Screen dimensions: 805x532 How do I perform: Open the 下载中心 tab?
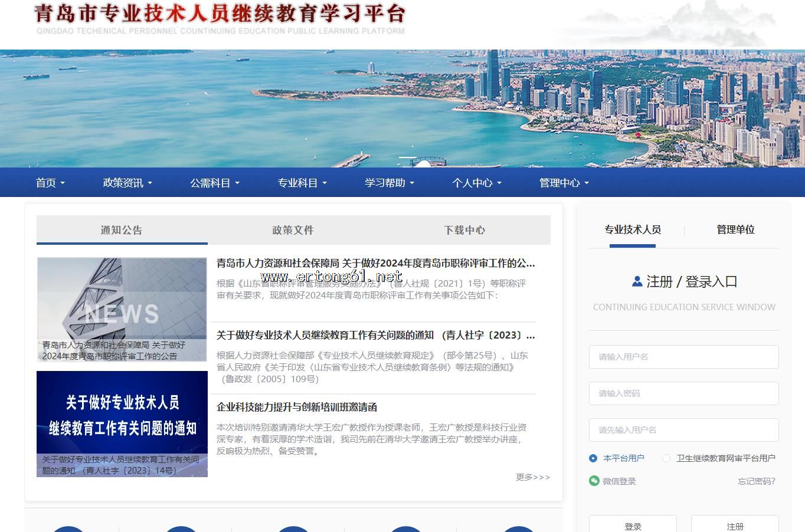(464, 230)
